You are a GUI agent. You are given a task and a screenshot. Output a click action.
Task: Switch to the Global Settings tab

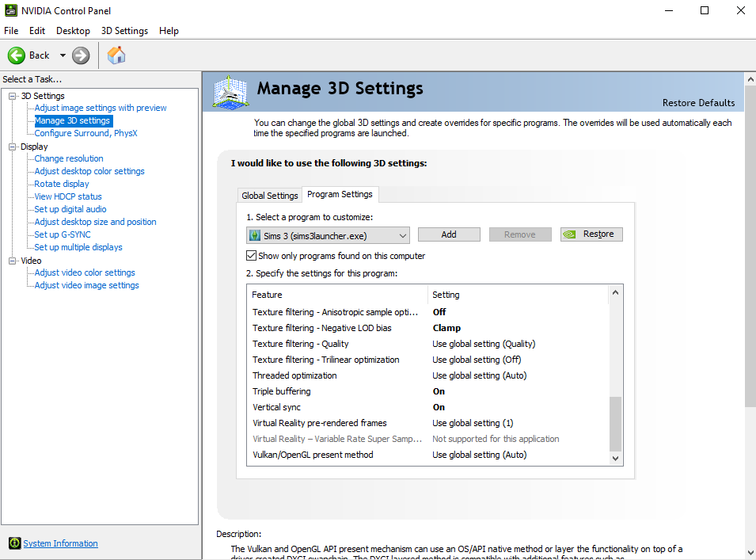click(x=269, y=196)
